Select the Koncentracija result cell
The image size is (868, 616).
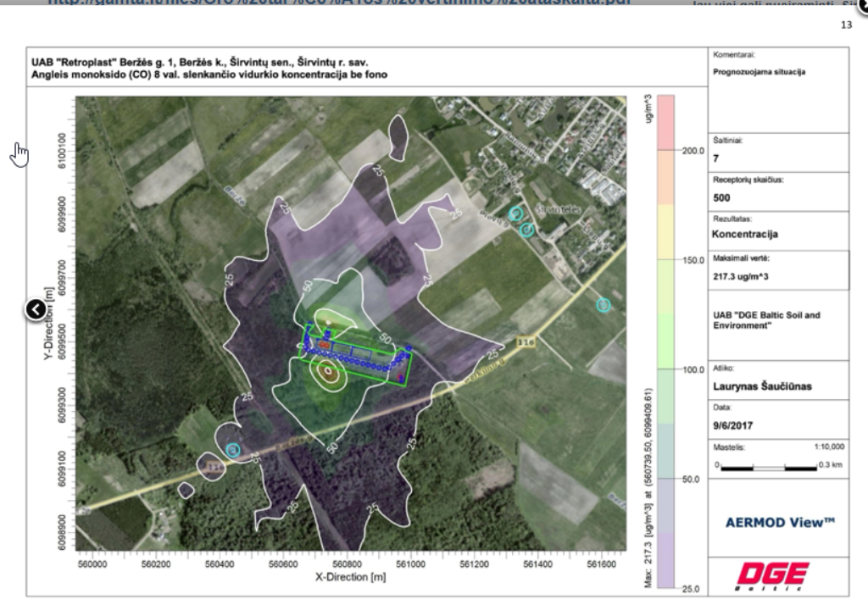click(x=745, y=235)
